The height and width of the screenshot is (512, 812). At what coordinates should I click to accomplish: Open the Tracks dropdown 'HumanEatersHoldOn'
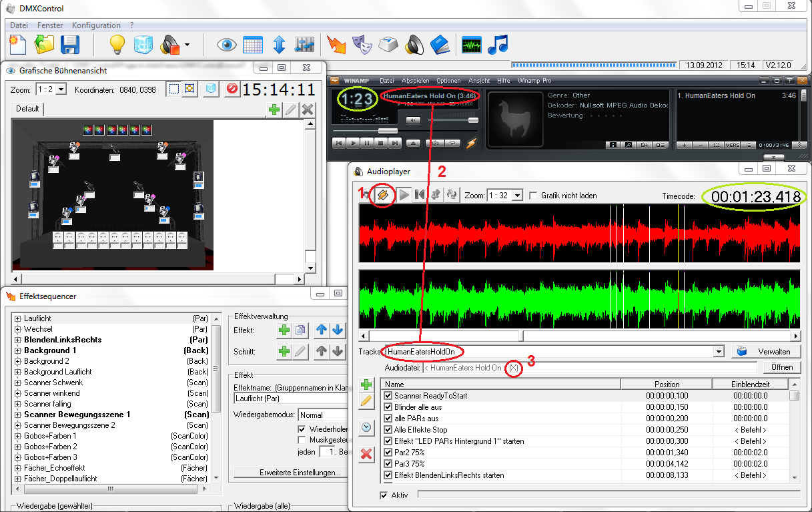718,352
